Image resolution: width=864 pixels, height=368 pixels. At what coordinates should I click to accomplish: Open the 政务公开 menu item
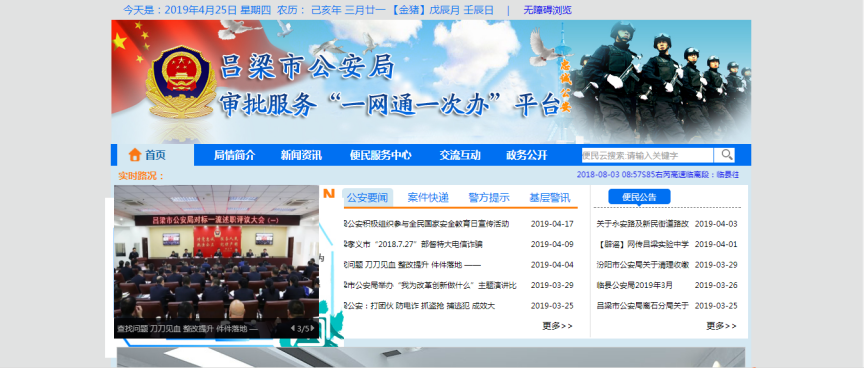click(x=527, y=155)
